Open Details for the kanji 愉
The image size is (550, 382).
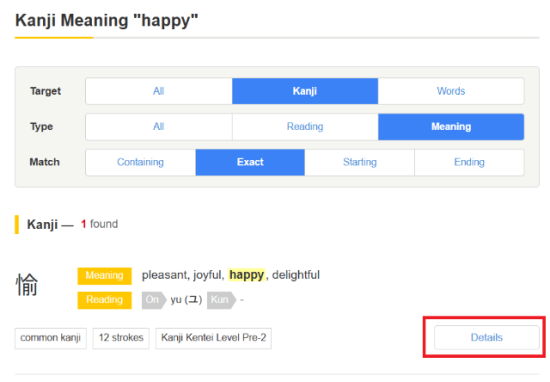coord(487,337)
